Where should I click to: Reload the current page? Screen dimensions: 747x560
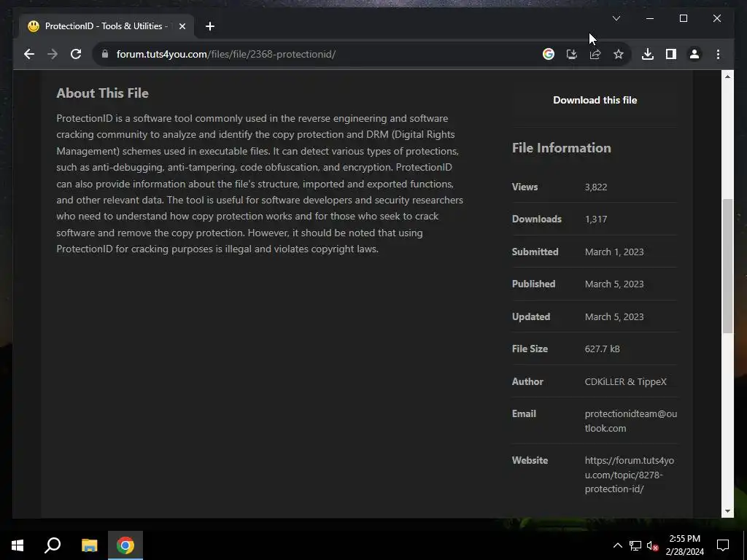(76, 54)
